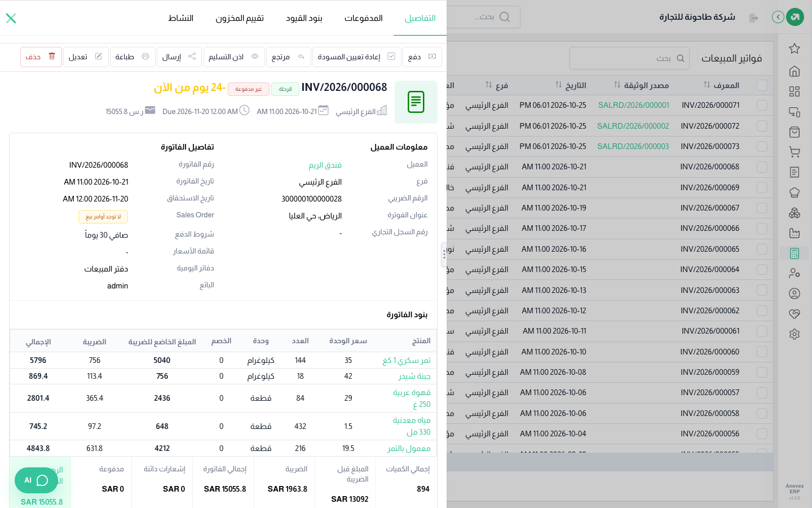812x508 pixels.
Task: Open settings gear in sidebar
Action: point(795,334)
